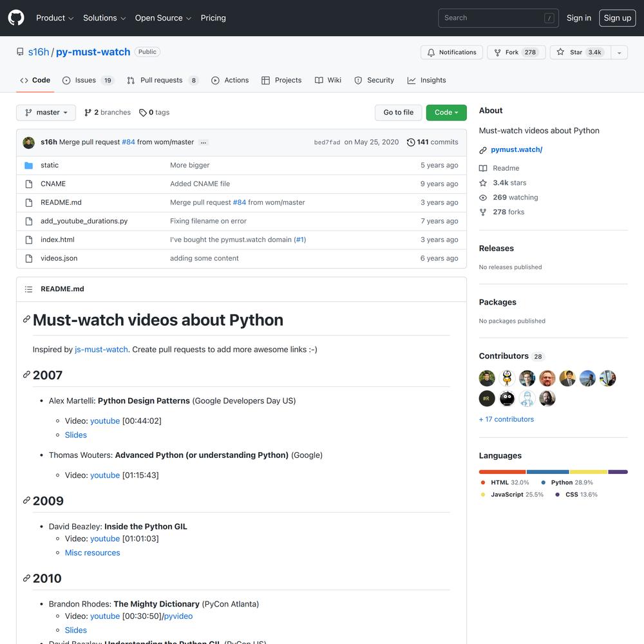This screenshot has height=644, width=644.
Task: Click the + 17 contributors link
Action: (x=506, y=419)
